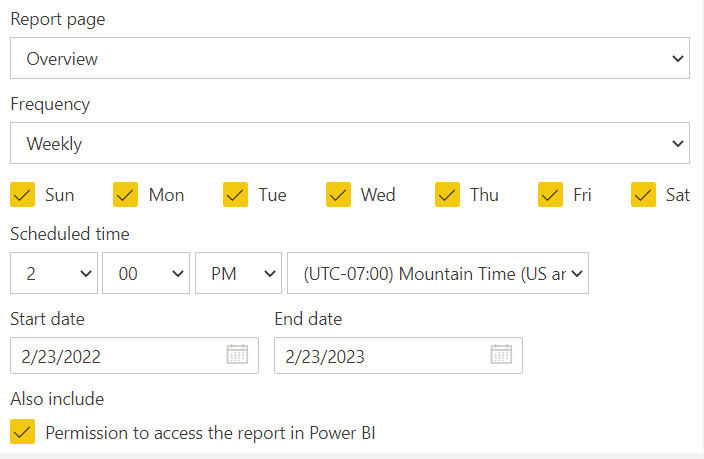
Task: Click Permission to access the report text
Action: (x=210, y=433)
